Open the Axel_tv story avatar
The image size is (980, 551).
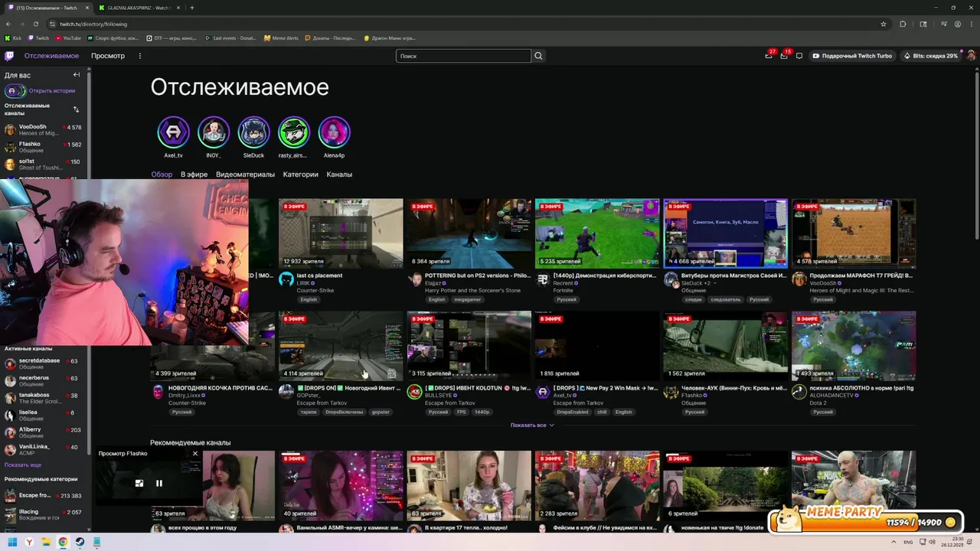click(174, 132)
